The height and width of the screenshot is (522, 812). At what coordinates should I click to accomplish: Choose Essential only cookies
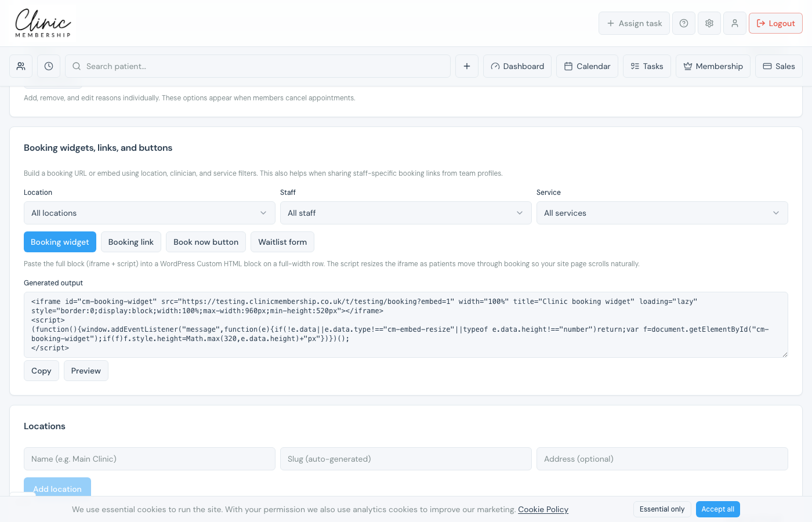662,509
